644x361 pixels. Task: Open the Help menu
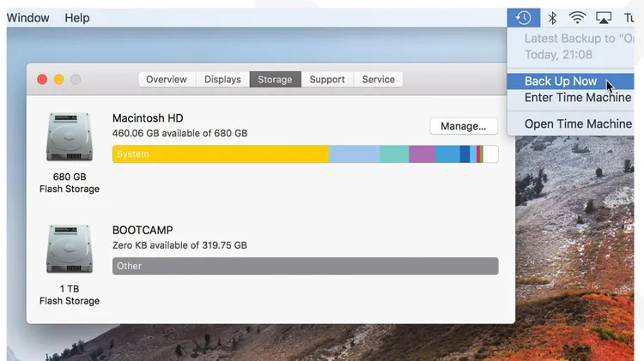point(77,18)
